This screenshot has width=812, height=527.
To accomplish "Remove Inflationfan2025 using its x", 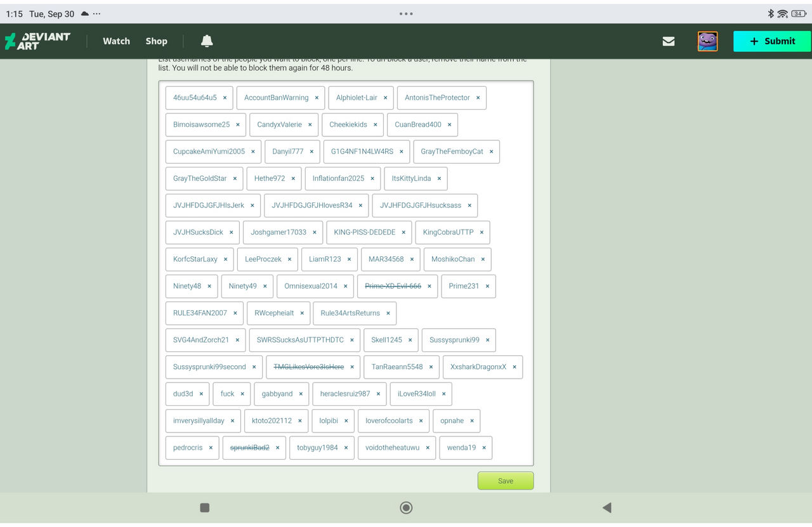I will tap(372, 179).
